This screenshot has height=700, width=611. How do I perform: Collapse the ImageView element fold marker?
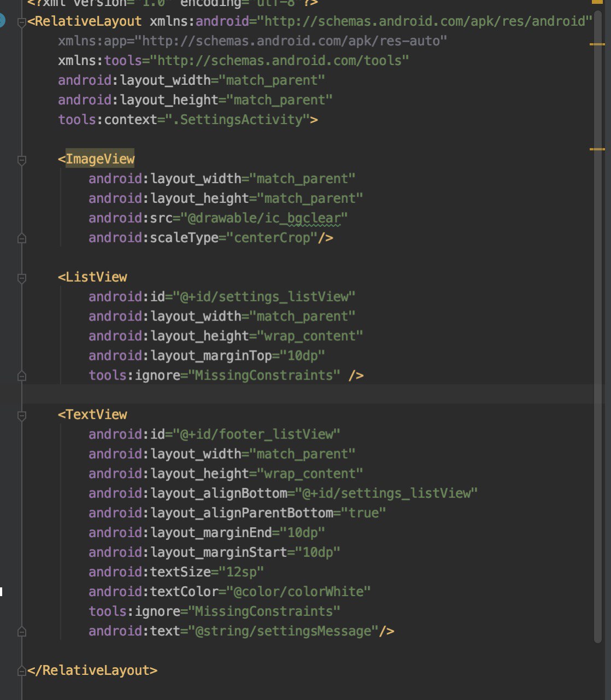(x=22, y=160)
